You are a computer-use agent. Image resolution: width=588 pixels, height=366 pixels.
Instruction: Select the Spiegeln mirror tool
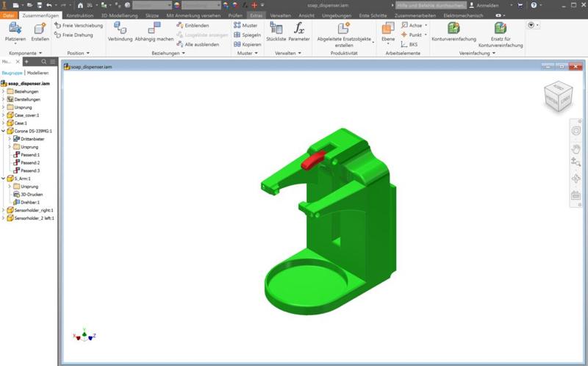click(247, 35)
